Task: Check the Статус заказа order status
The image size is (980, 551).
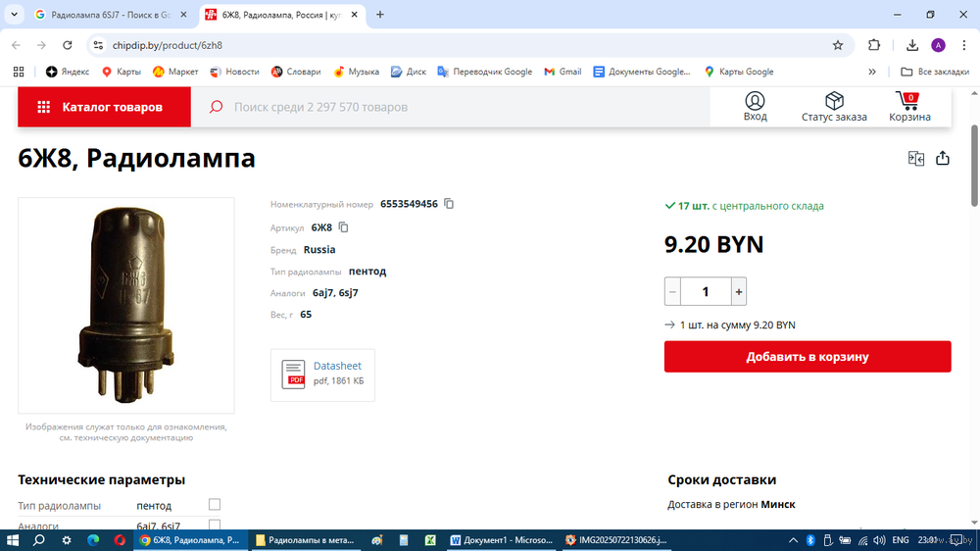Action: (834, 107)
